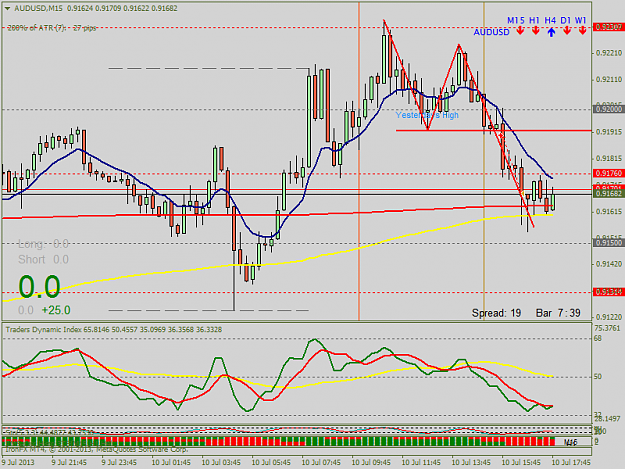Click the Bar 7:39 countdown readout
625x469 pixels.
pyautogui.click(x=558, y=313)
